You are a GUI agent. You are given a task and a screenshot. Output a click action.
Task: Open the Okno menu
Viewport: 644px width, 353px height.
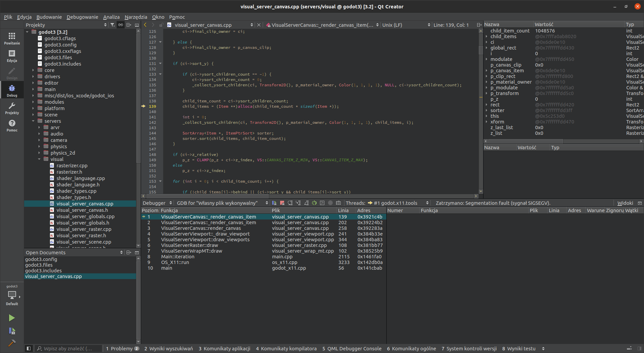tap(158, 17)
